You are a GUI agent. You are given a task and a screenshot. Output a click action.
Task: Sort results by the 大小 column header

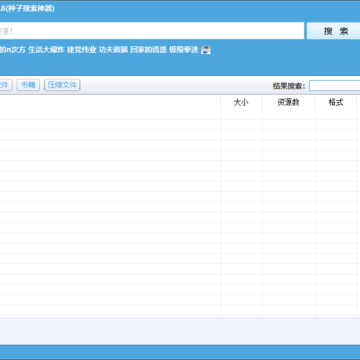pos(241,102)
